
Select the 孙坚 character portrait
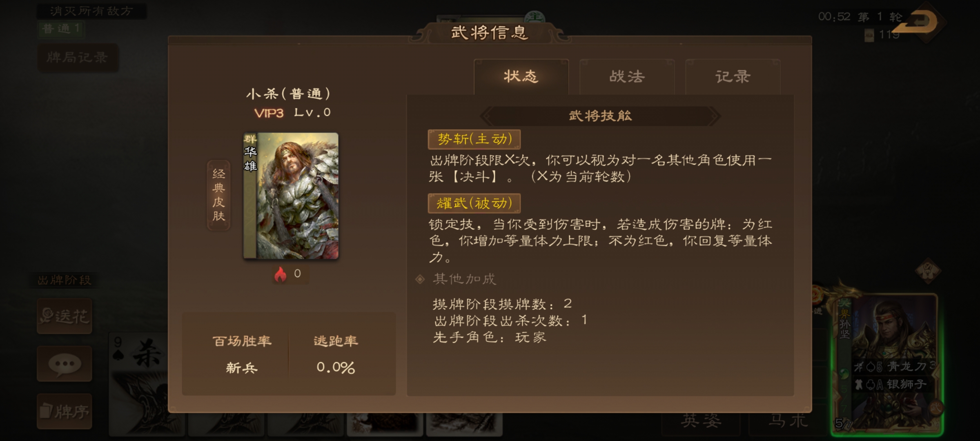887,364
